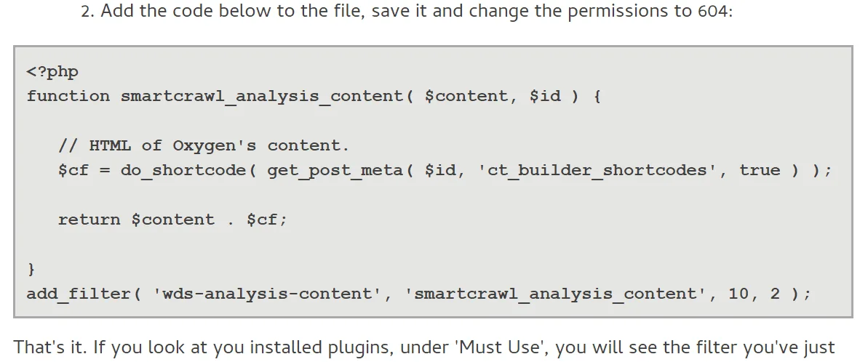Click the 'return $content . $cf;' line

coord(172,220)
